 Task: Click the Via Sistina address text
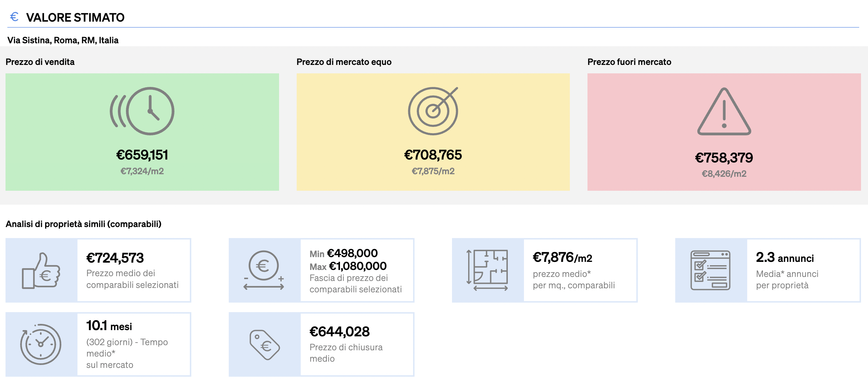pyautogui.click(x=63, y=40)
